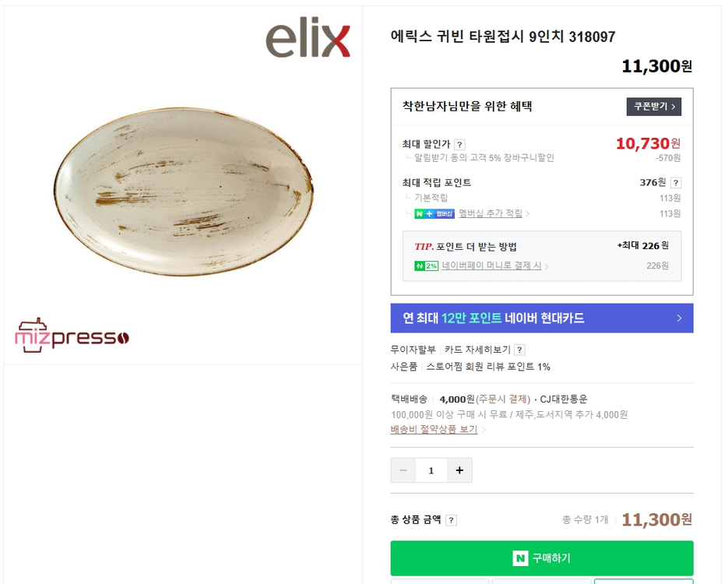Open the 네이버 현대카드 12만 포인트 banner

541,318
